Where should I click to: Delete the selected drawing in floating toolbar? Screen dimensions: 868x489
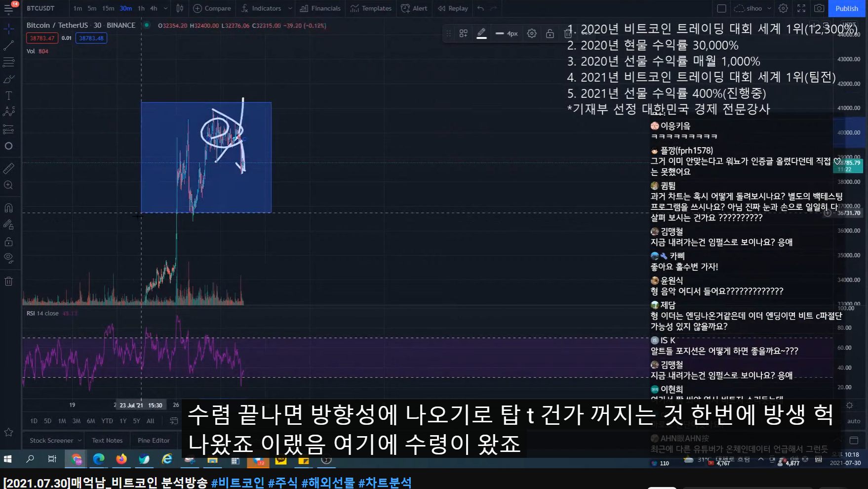(x=568, y=34)
